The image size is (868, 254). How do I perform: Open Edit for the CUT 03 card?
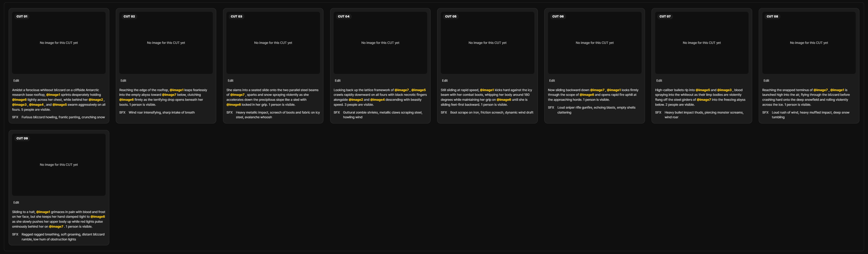[231, 81]
